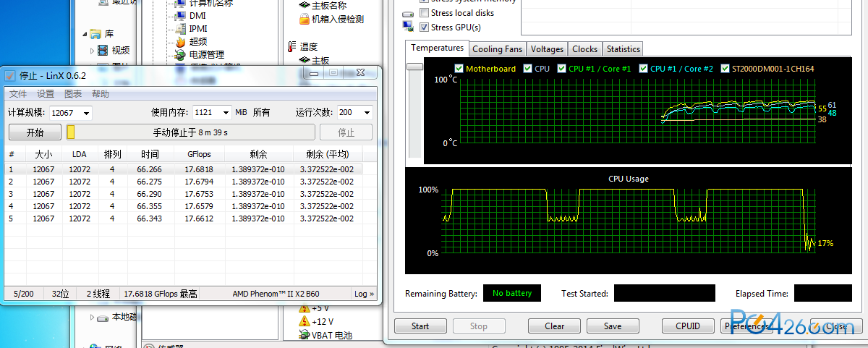Viewport: 868px width, 348px height.
Task: Click the battery icon beside VBAT 电池
Action: pyautogui.click(x=304, y=334)
